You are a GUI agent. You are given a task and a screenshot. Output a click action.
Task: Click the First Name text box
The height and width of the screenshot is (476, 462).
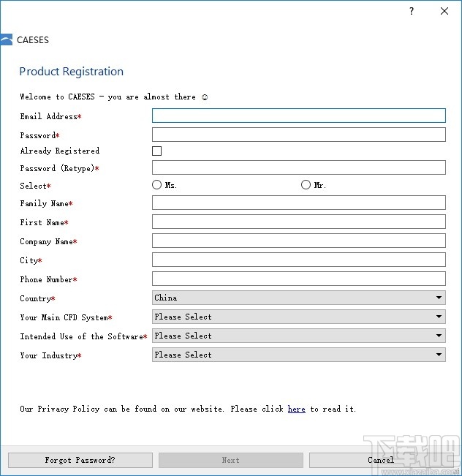(298, 222)
